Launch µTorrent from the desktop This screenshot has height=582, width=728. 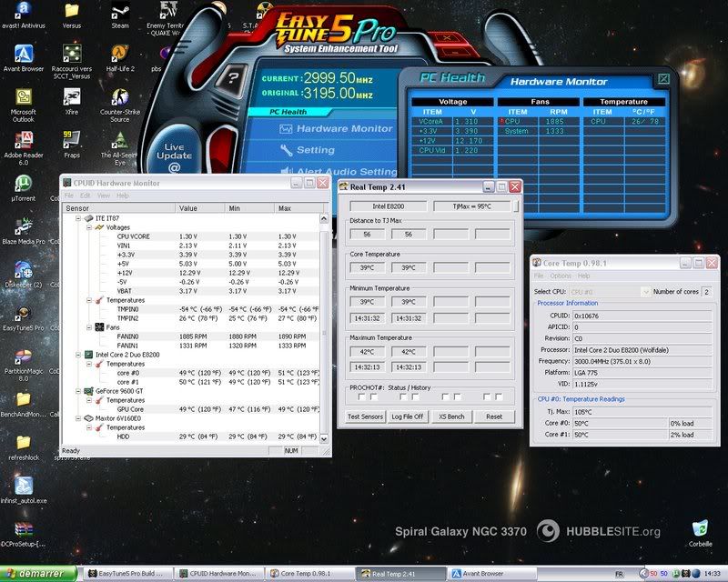coord(23,181)
